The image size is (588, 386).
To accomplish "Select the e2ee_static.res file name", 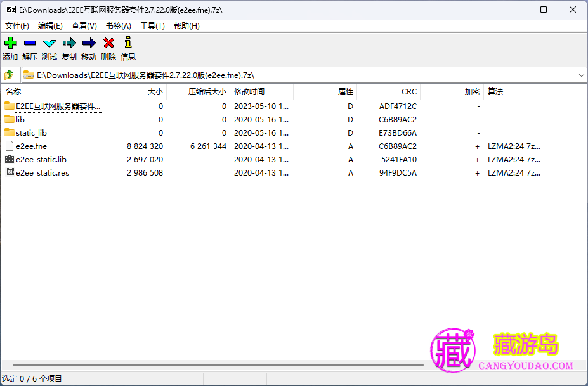I will pos(42,173).
